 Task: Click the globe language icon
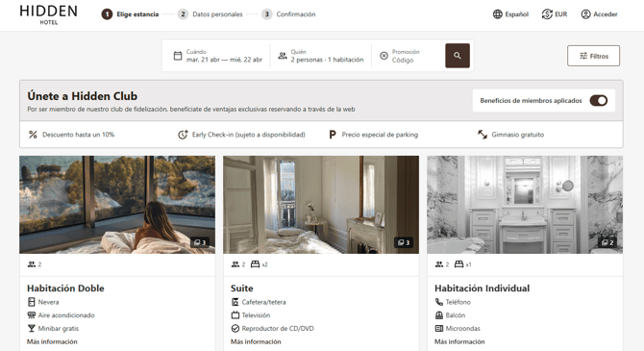point(497,14)
